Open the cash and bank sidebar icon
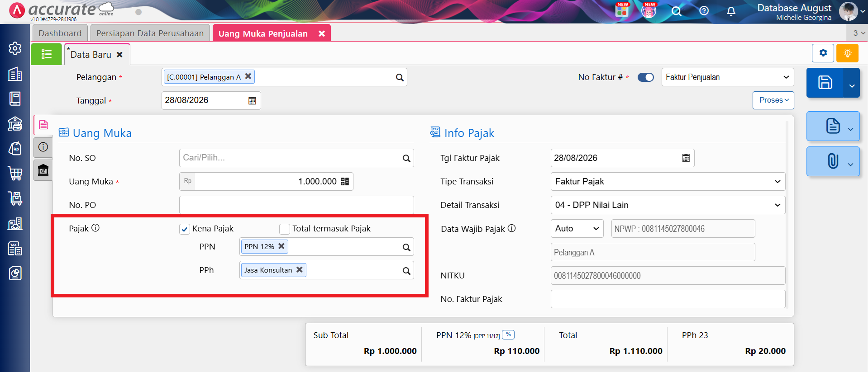 (x=15, y=123)
